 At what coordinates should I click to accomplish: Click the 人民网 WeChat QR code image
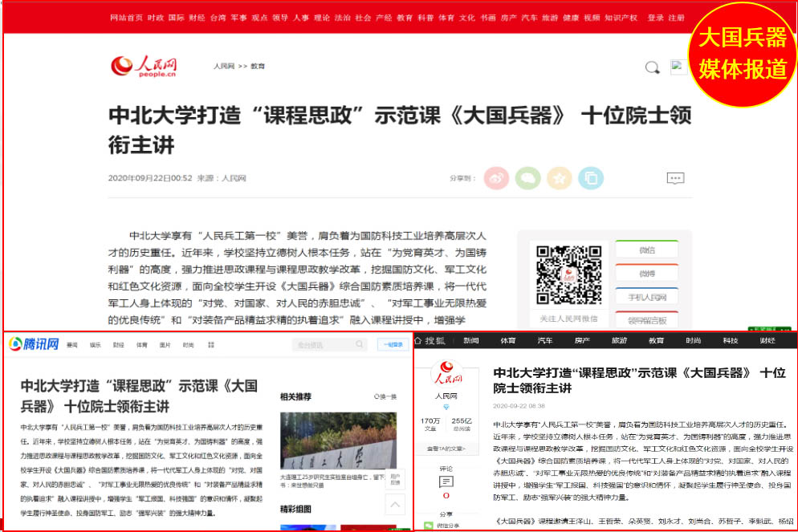(569, 274)
